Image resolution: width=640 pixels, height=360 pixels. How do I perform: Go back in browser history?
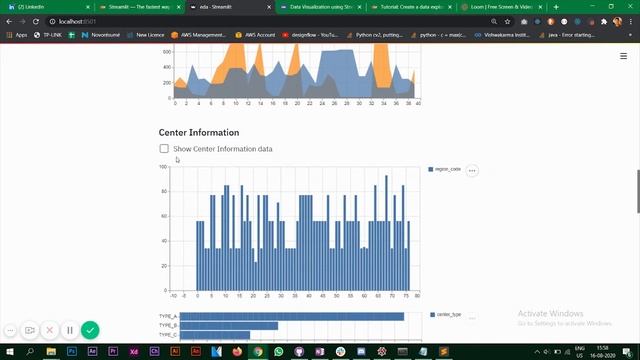(x=9, y=22)
